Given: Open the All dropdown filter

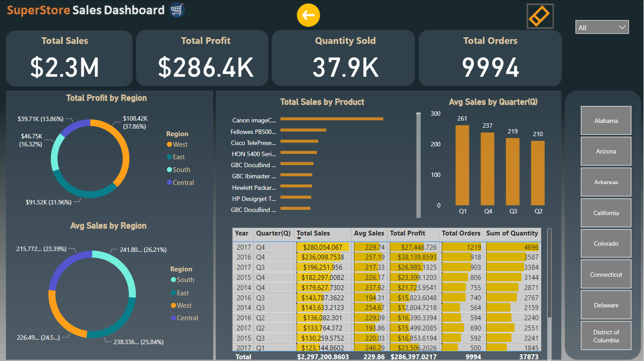Looking at the screenshot, I should (602, 27).
